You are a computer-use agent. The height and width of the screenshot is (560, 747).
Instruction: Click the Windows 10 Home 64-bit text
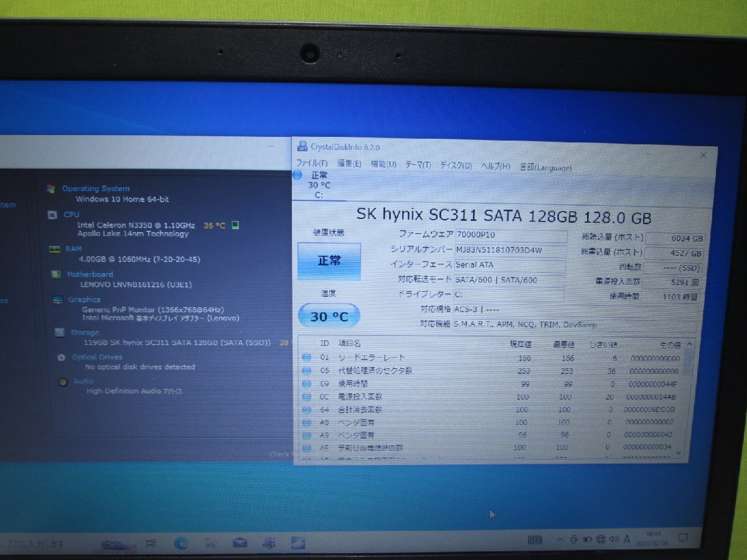122,200
